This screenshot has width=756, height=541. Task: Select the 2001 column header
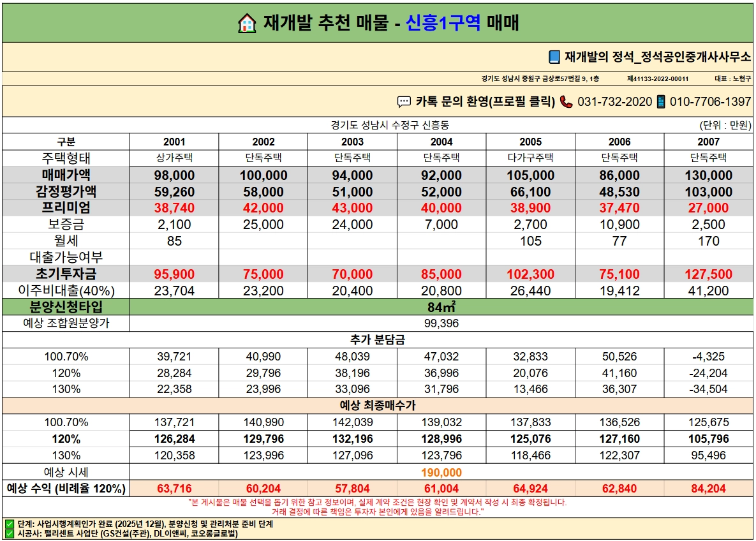point(174,142)
